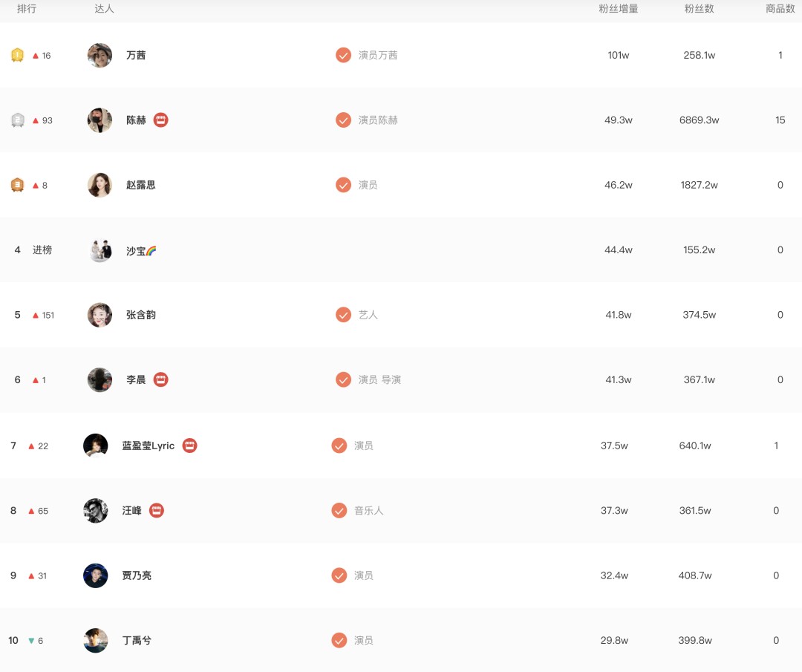
Task: Open the shop badge next to 李晨
Action: (x=160, y=379)
